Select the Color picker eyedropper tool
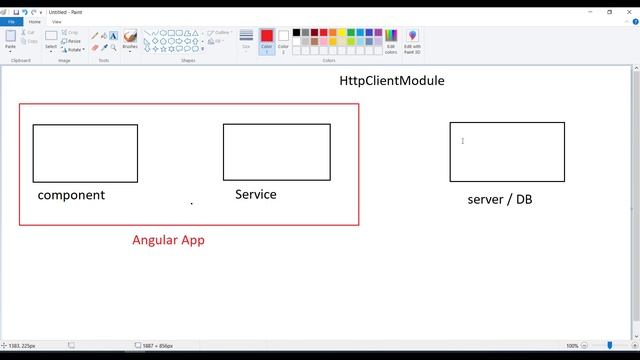640x360 pixels. coord(104,48)
